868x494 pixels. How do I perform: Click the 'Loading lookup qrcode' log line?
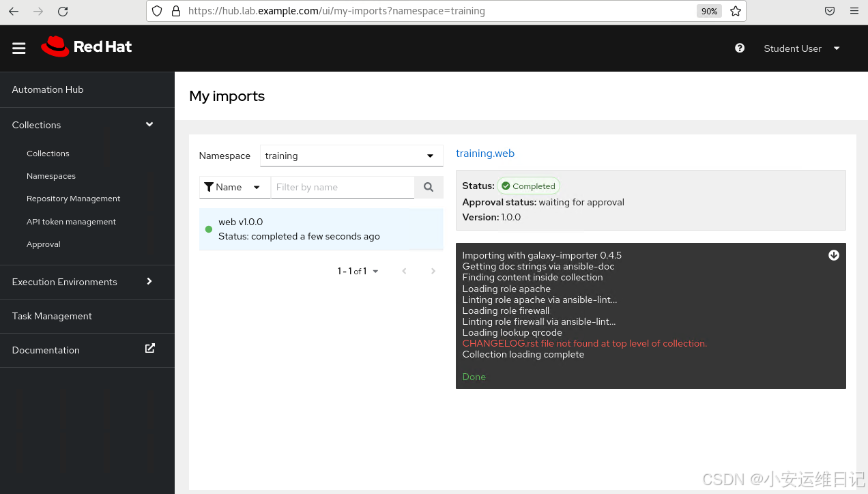(512, 332)
